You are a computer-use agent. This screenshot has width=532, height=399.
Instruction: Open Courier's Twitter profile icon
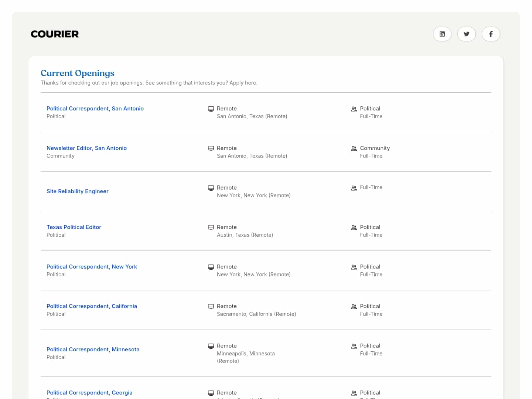(466, 34)
